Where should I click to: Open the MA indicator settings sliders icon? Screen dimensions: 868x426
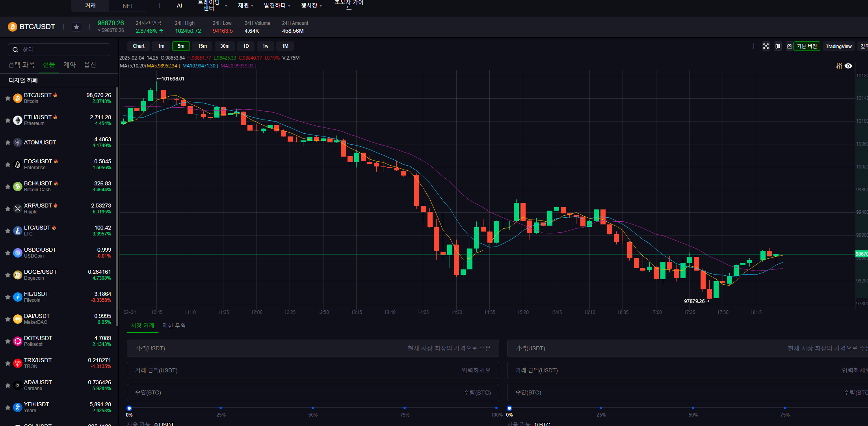tap(839, 66)
